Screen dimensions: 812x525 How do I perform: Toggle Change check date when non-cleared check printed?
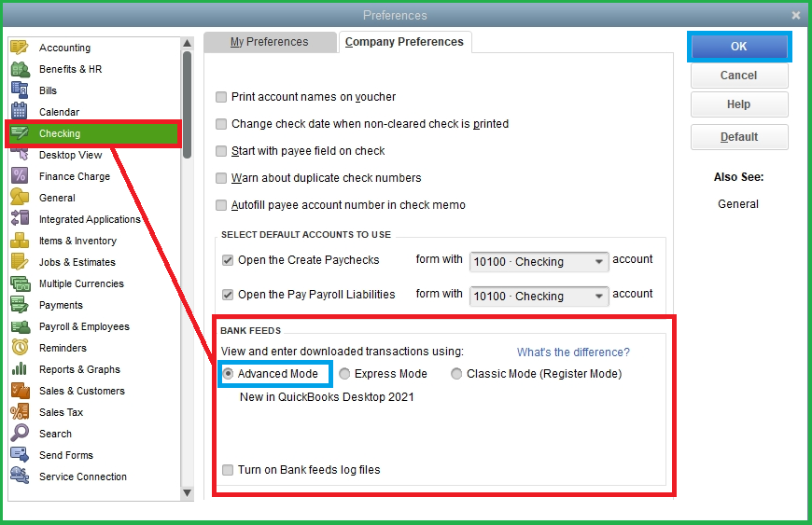tap(221, 124)
